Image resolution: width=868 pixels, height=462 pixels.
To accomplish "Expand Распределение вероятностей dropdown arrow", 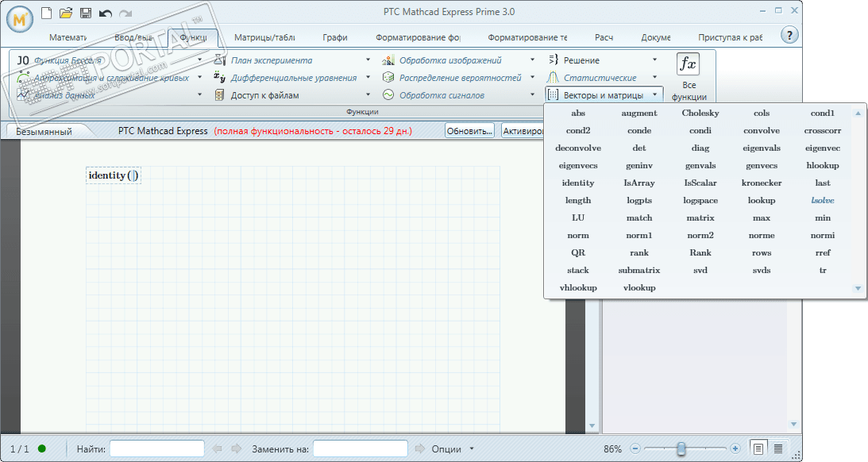I will click(533, 77).
